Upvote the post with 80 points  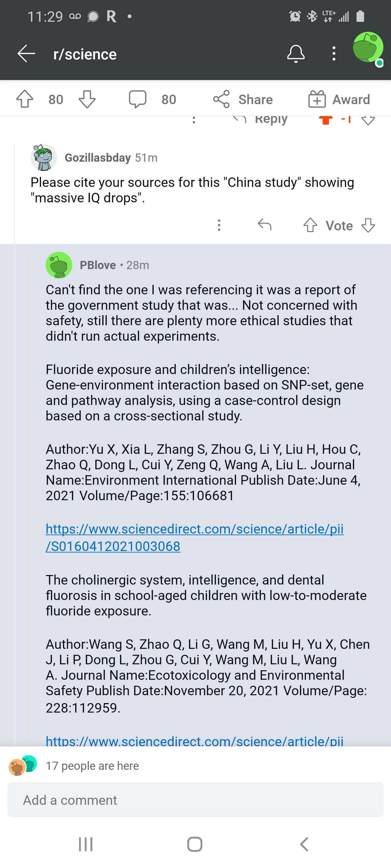point(25,99)
